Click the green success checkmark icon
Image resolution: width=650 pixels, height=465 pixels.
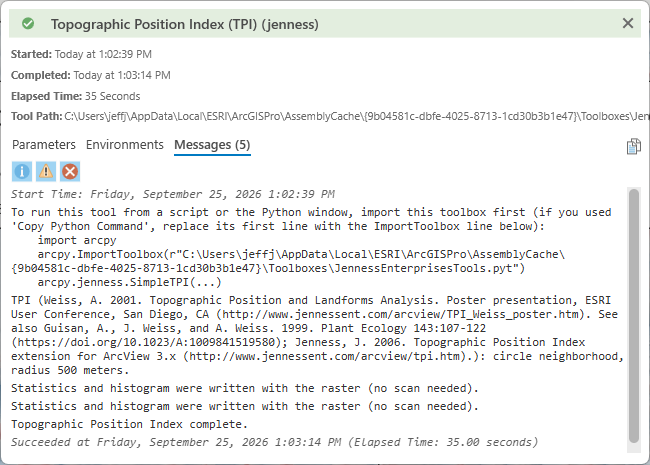click(x=28, y=24)
